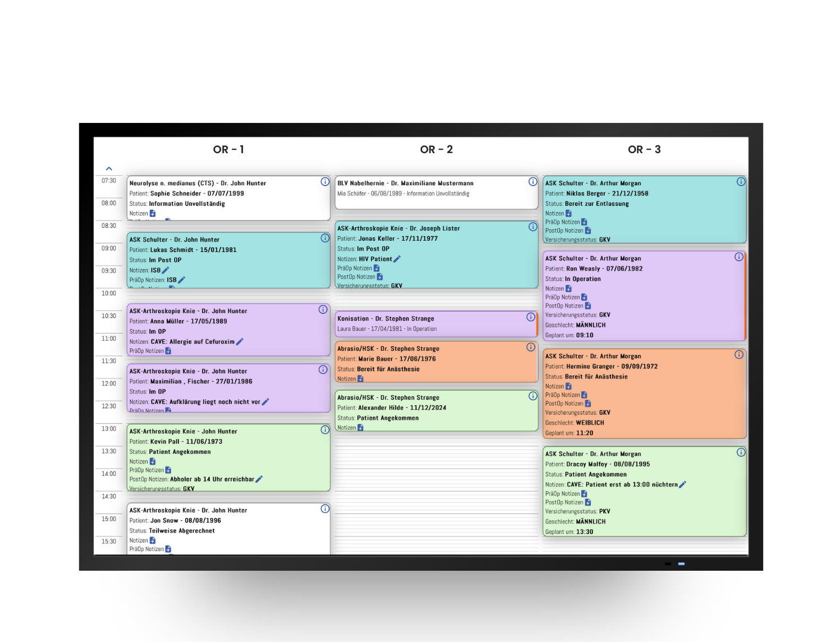Add a note for Marie Bauer
840x642 pixels.
(360, 379)
